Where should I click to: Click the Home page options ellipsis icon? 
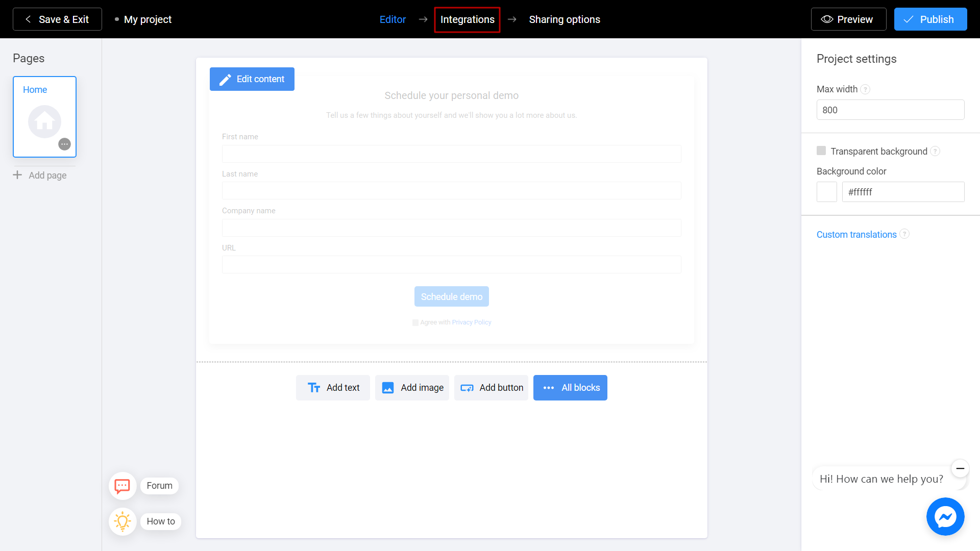click(x=65, y=144)
